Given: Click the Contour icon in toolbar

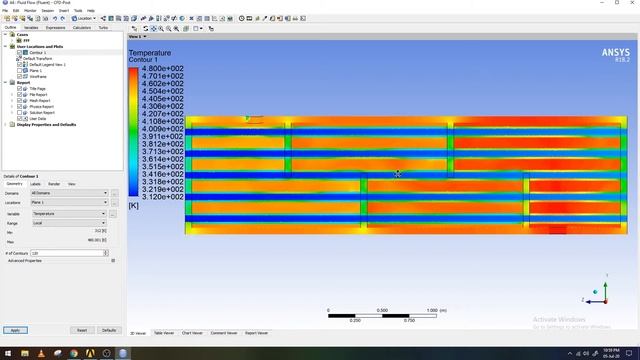Looking at the screenshot, I should coord(111,18).
